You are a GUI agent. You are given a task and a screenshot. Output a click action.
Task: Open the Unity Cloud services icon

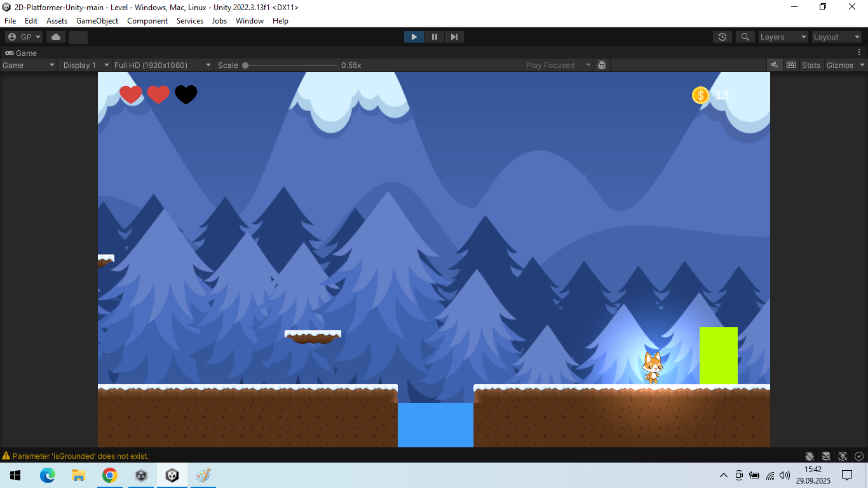pos(56,37)
